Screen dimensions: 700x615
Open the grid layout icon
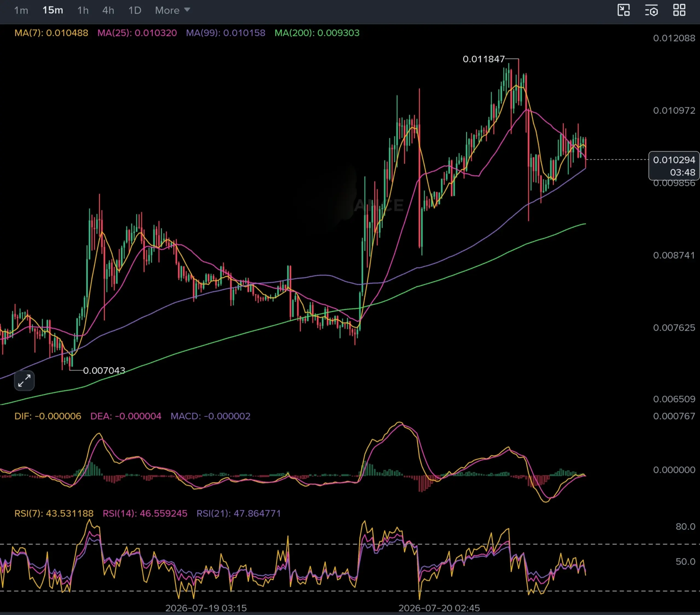679,10
